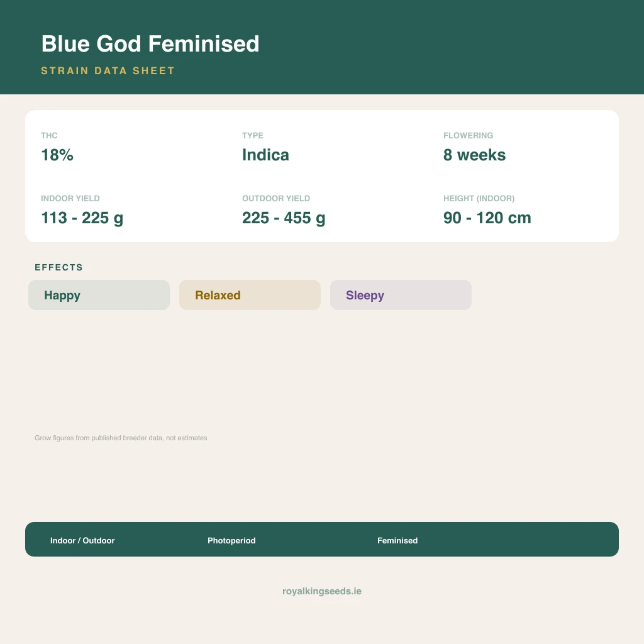The image size is (644, 644).
Task: Open the royalkingseeds.ie link
Action: click(x=322, y=591)
